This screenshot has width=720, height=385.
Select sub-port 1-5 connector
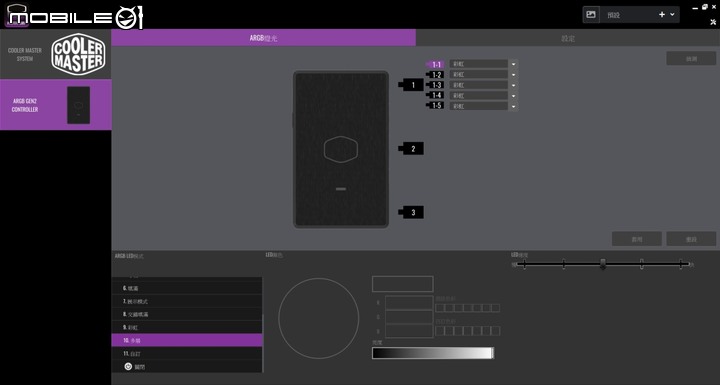point(435,106)
